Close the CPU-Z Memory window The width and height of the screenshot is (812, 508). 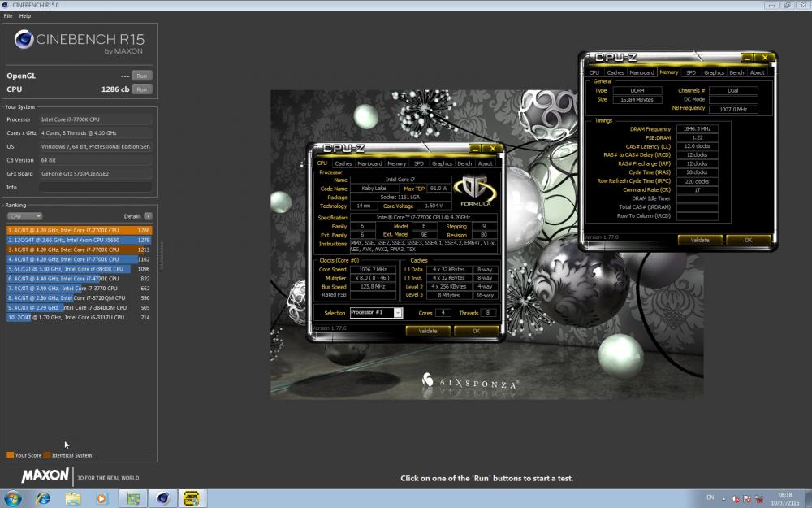(x=764, y=58)
